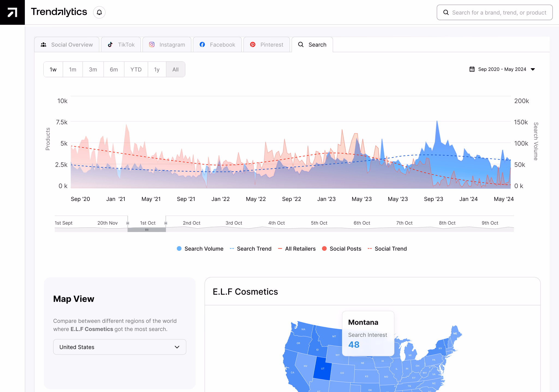Click the Pinterest tab icon

click(x=253, y=44)
